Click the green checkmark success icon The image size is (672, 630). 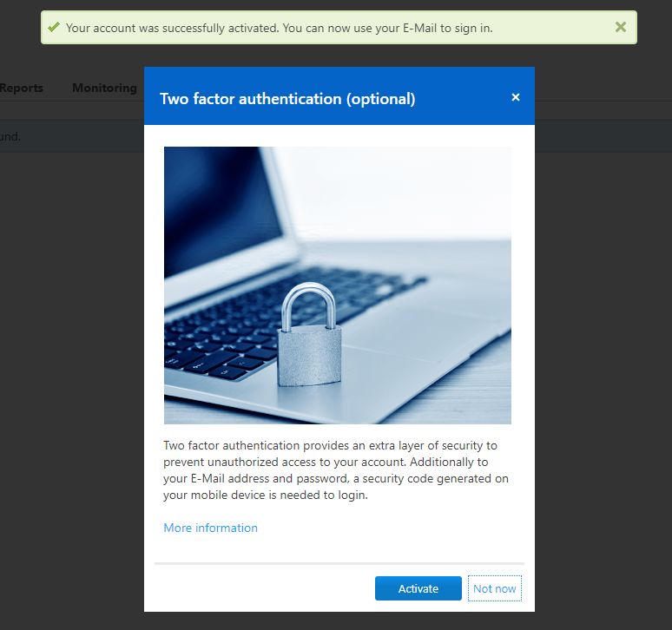coord(54,28)
